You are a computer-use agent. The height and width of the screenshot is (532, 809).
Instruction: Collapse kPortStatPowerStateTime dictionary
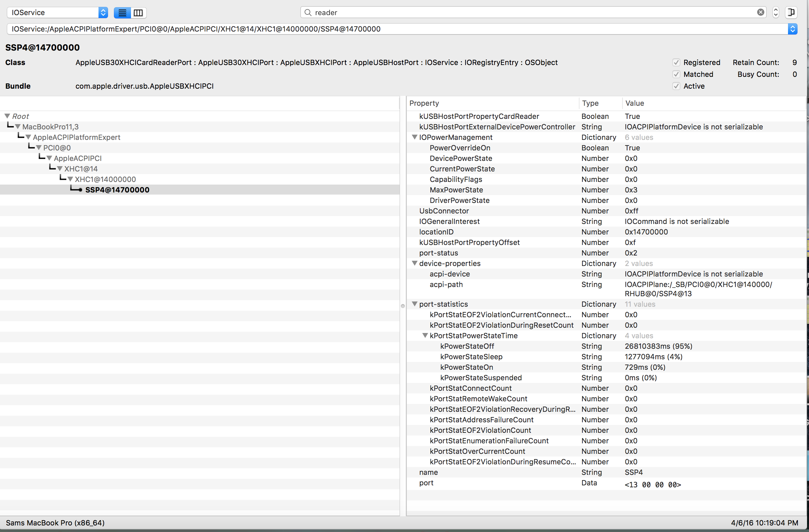(x=425, y=336)
